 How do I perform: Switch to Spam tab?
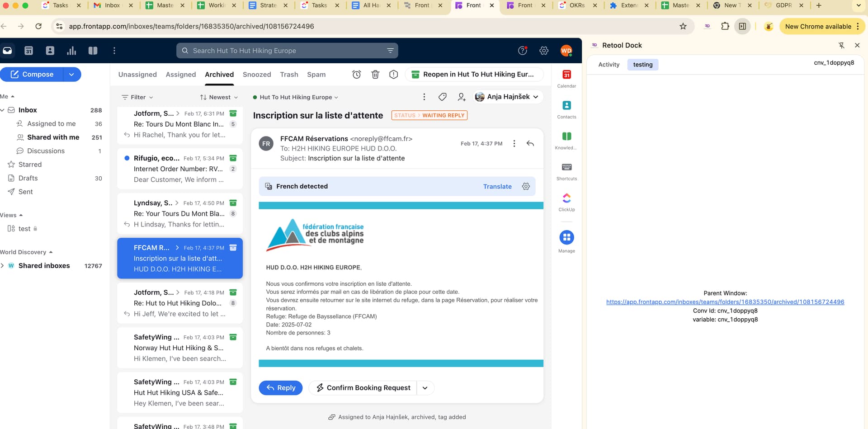[316, 75]
